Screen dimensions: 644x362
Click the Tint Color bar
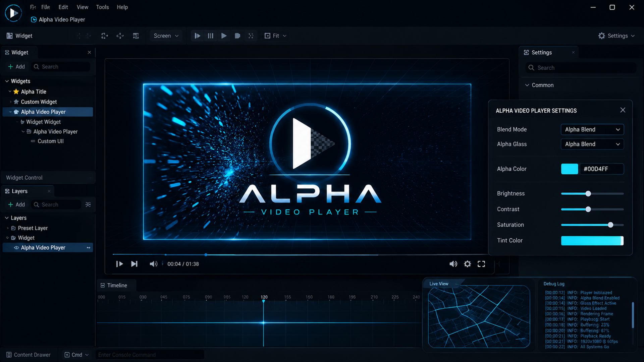pyautogui.click(x=592, y=241)
